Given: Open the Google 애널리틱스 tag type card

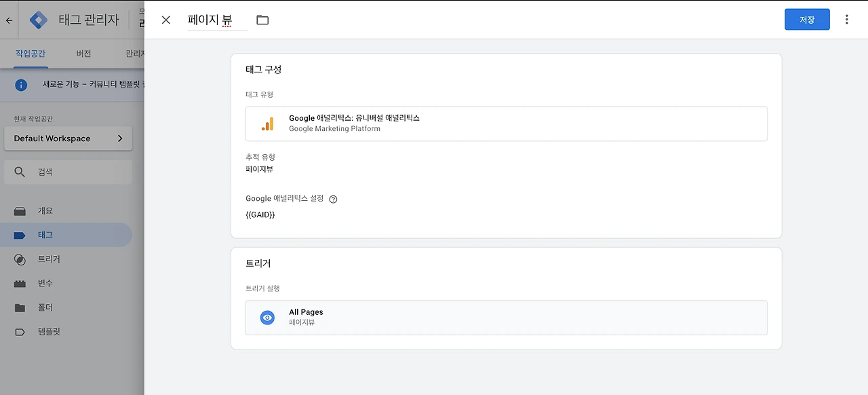Looking at the screenshot, I should click(506, 124).
